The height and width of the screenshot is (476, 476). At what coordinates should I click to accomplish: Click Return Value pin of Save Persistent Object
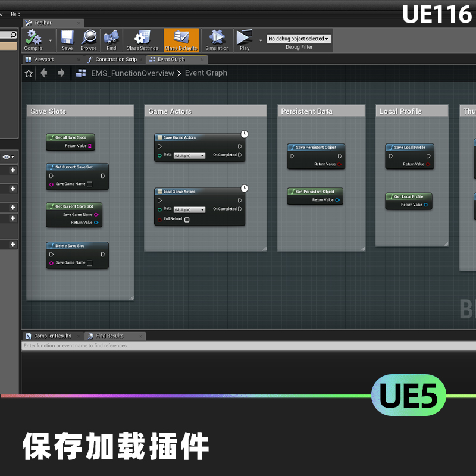point(339,164)
